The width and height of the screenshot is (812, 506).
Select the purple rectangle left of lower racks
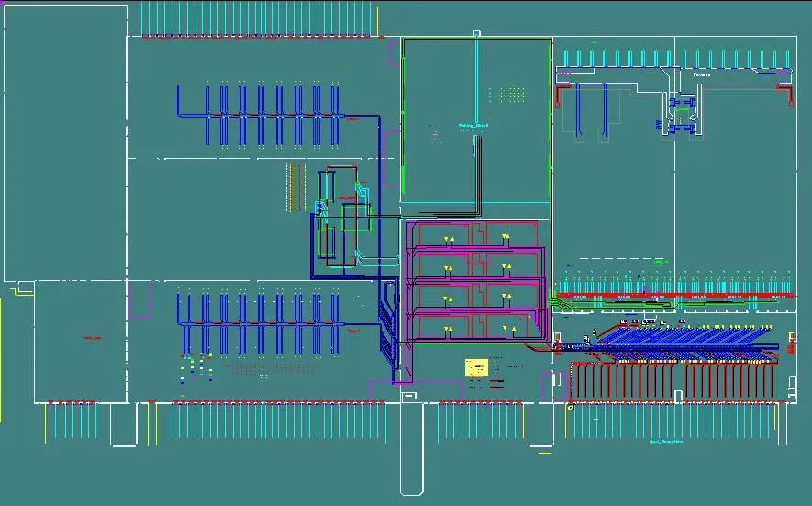(140, 300)
